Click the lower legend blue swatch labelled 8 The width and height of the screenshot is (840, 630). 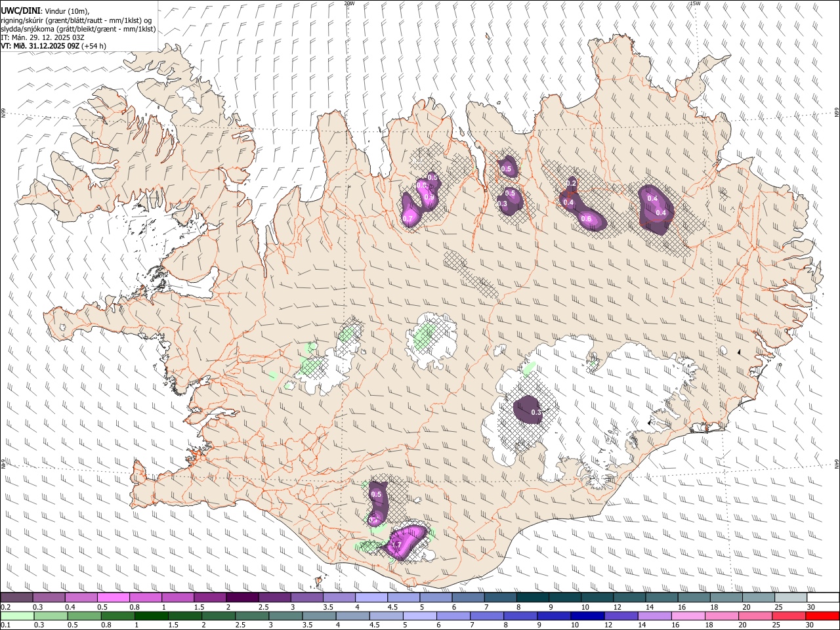[x=519, y=616]
